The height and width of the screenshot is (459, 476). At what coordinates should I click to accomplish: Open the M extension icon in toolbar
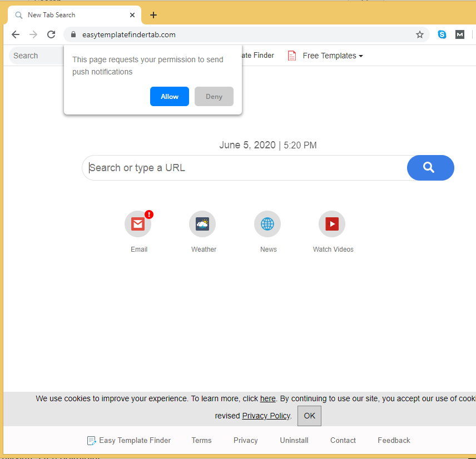460,34
